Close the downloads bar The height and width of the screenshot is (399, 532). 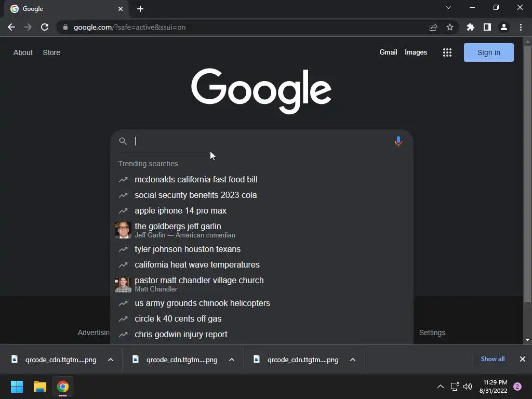(x=523, y=359)
